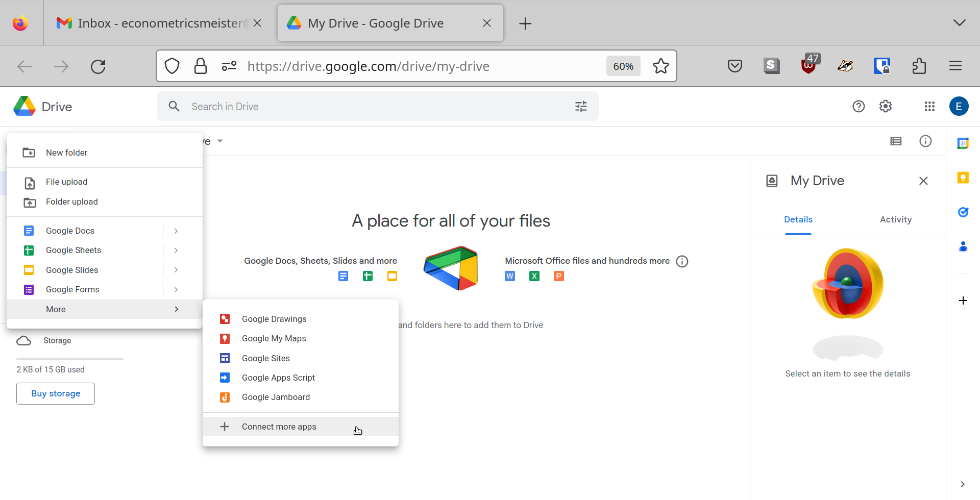Open Firefox application menu
Viewport: 980px width, 500px height.
(x=955, y=66)
